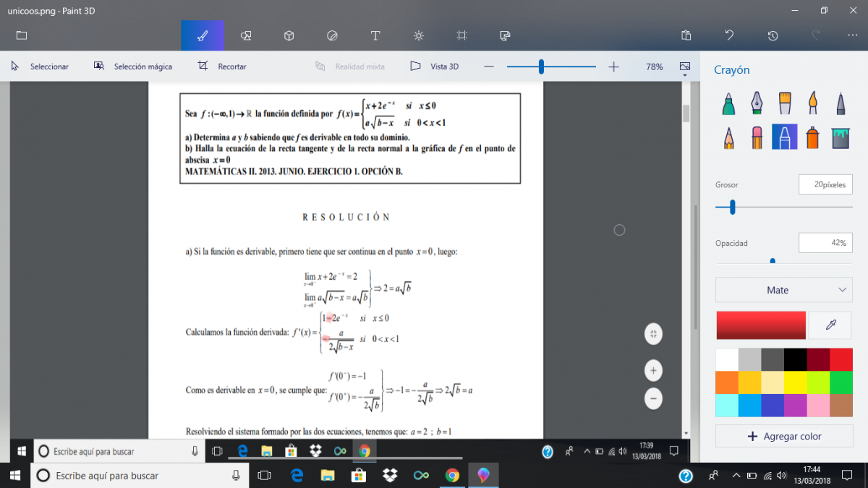
Task: Open the Stickers tool
Action: [x=332, y=35]
